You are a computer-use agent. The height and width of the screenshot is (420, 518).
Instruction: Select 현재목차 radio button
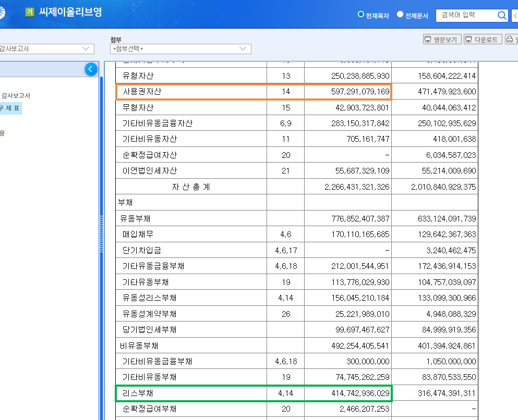[x=361, y=15]
